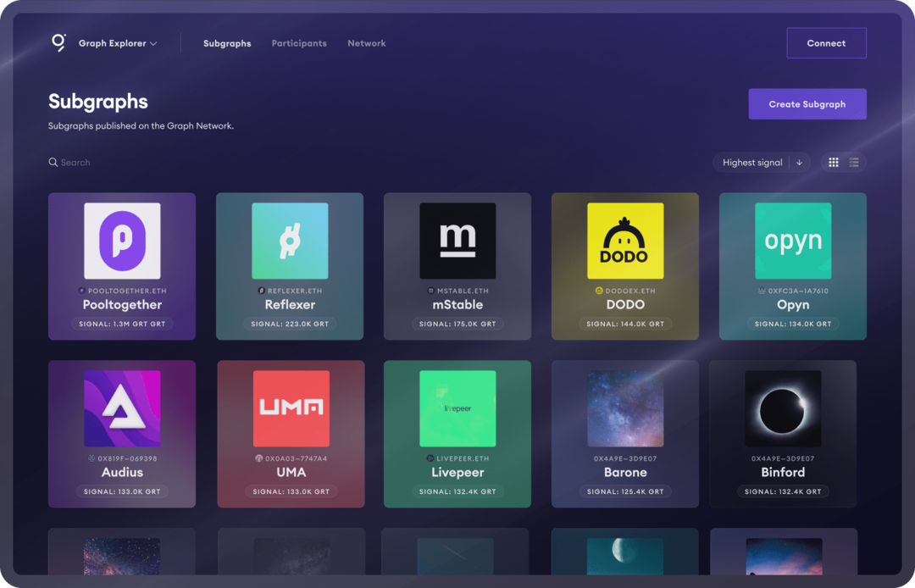Click the POOLTOGETHER.ETH owner name

(127, 291)
